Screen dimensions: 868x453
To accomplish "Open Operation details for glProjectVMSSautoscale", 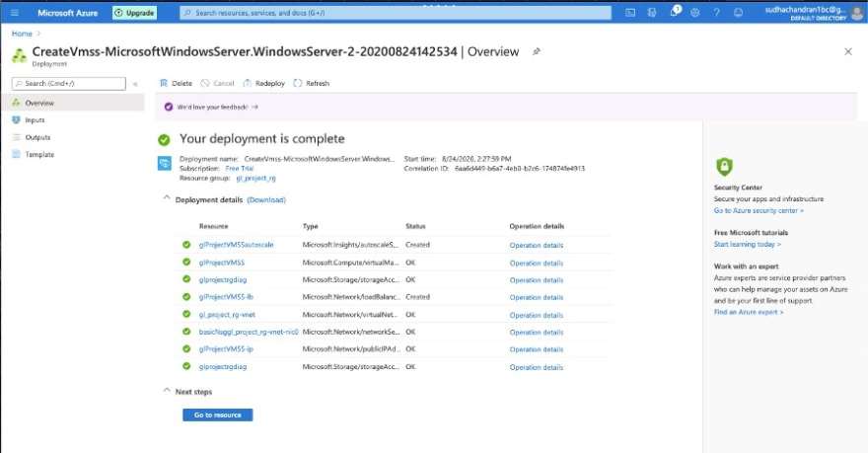I will [537, 245].
